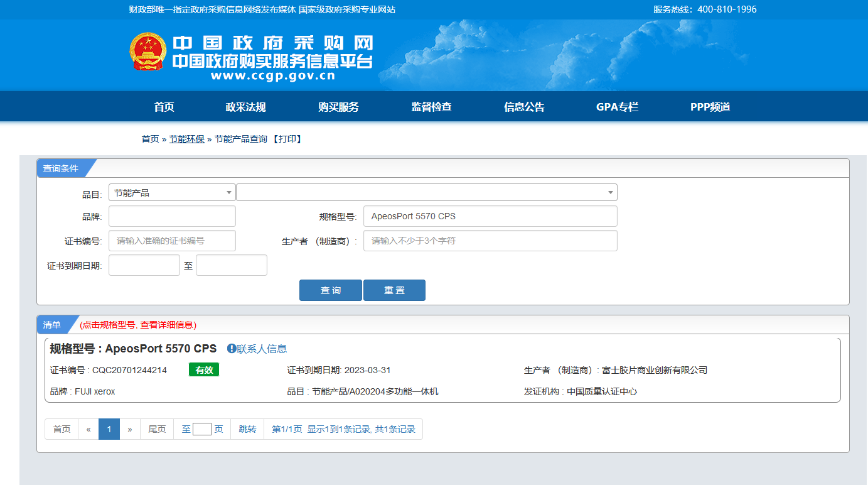Click the www.ccgp.gov.cn site address text
868x485 pixels.
(x=273, y=76)
